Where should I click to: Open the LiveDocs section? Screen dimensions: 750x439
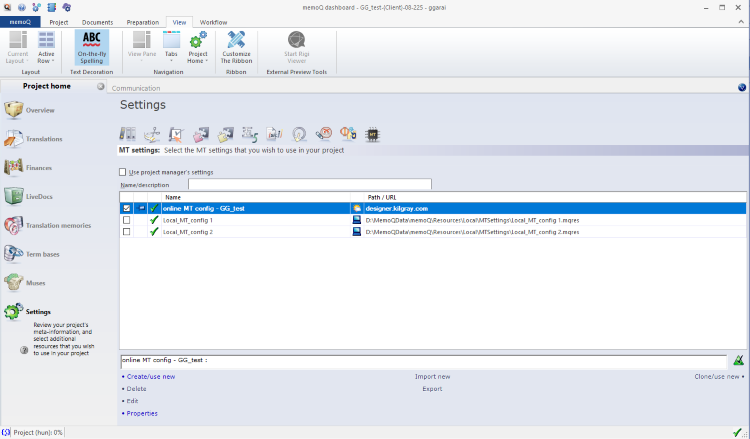point(41,197)
